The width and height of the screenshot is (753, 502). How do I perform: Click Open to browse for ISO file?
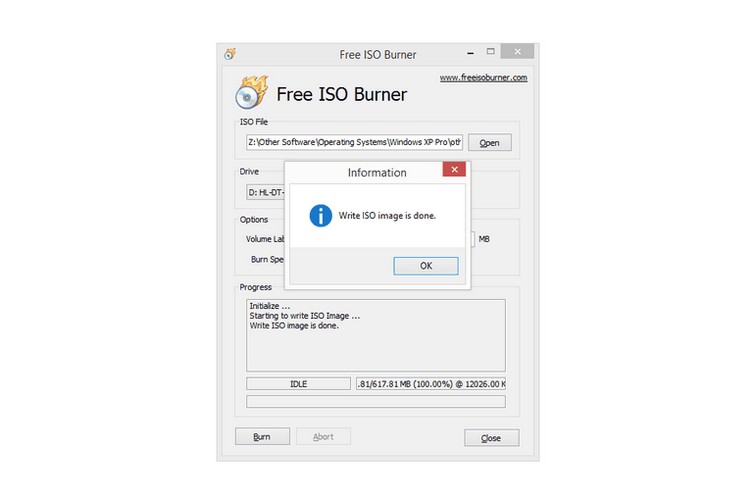point(489,142)
